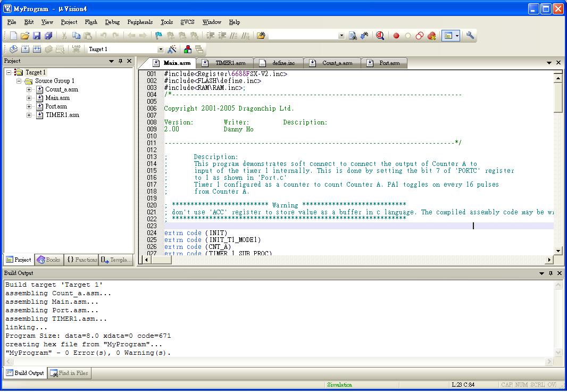Switch to the Books panel tab

click(49, 260)
